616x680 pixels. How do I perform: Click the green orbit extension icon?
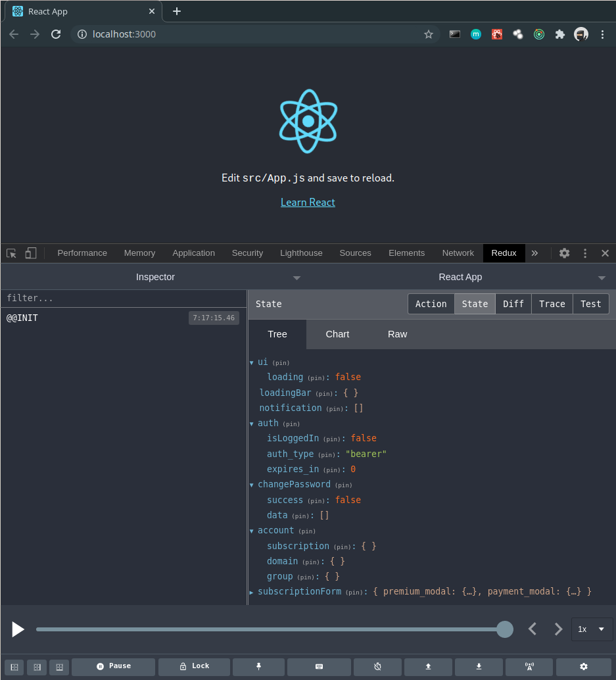[x=539, y=34]
